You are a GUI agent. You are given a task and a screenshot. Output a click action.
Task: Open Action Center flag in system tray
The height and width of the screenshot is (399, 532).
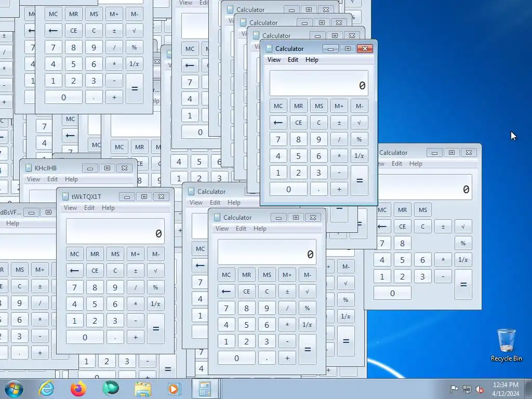point(454,389)
